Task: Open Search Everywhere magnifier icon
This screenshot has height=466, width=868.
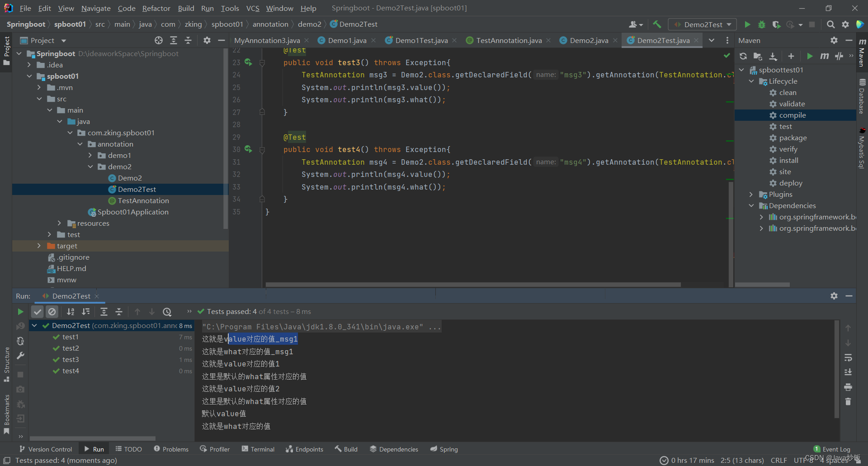Action: click(x=830, y=24)
